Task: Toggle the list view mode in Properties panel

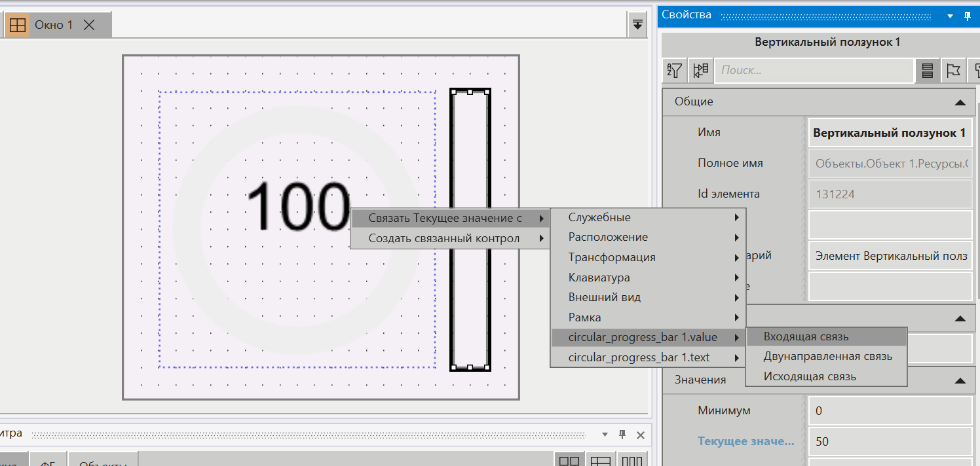Action: (x=927, y=70)
